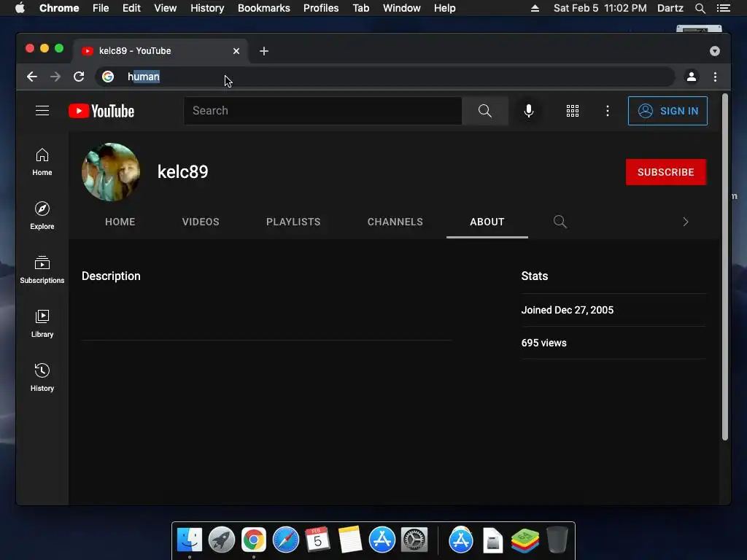
Task: Open YouTube settings three-dot menu
Action: click(607, 111)
